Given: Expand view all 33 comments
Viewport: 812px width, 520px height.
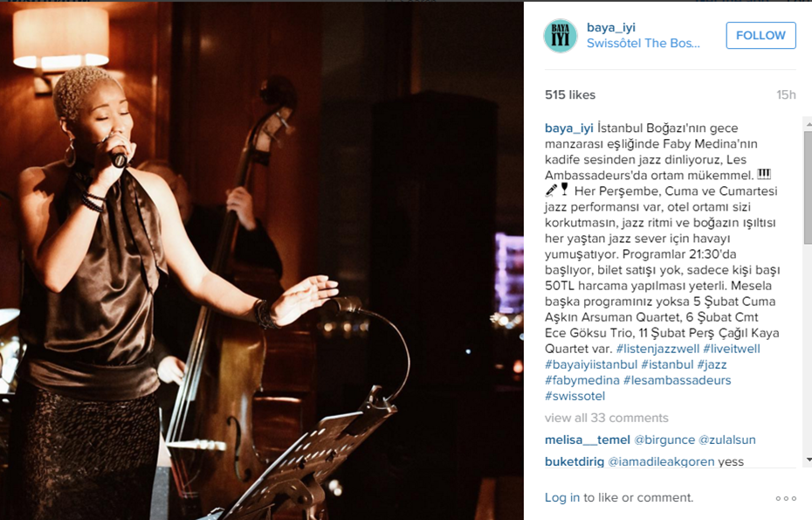Looking at the screenshot, I should [607, 418].
